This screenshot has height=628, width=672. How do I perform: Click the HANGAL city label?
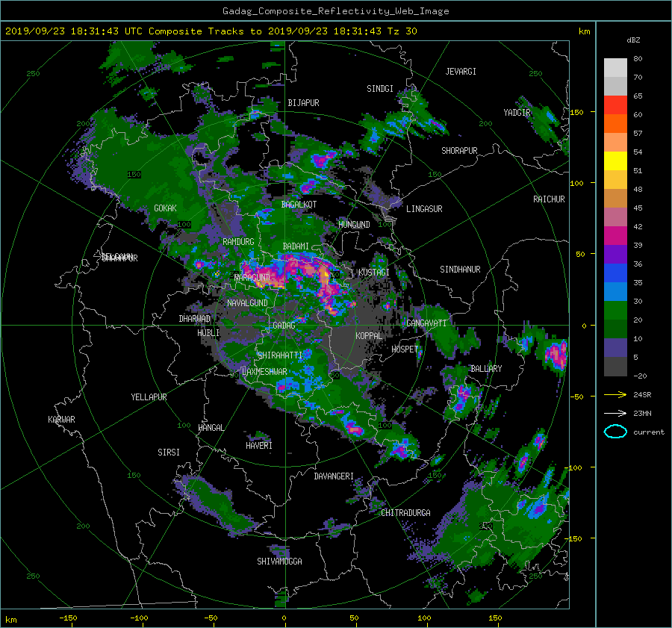(x=211, y=428)
